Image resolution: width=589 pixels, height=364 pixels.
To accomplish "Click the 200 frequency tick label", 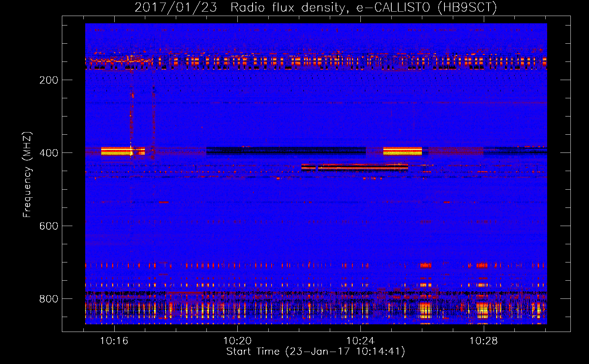I will (49, 80).
